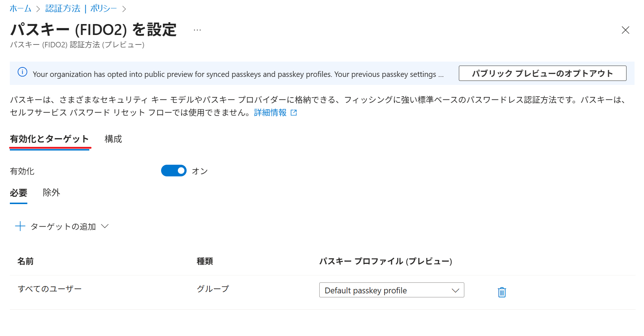Click the info icon in preview banner
The height and width of the screenshot is (336, 644).
tap(23, 72)
